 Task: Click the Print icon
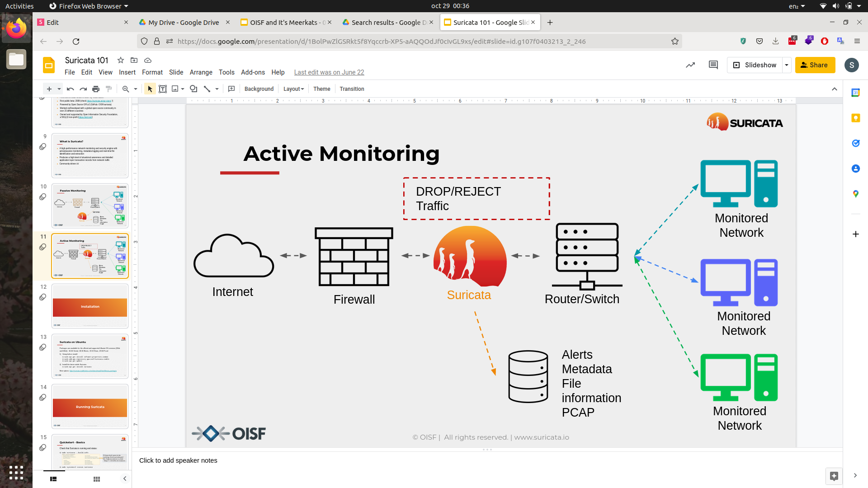[x=96, y=89]
